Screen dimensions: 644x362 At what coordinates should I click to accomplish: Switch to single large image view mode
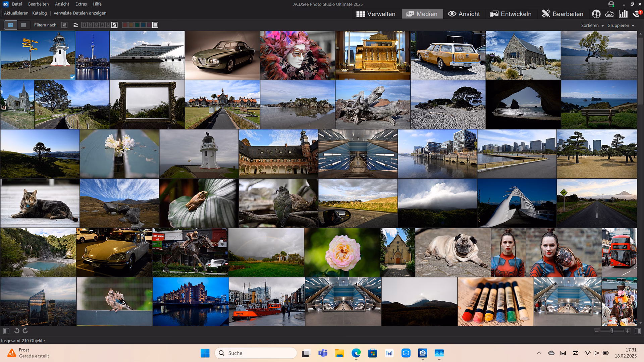[23, 25]
